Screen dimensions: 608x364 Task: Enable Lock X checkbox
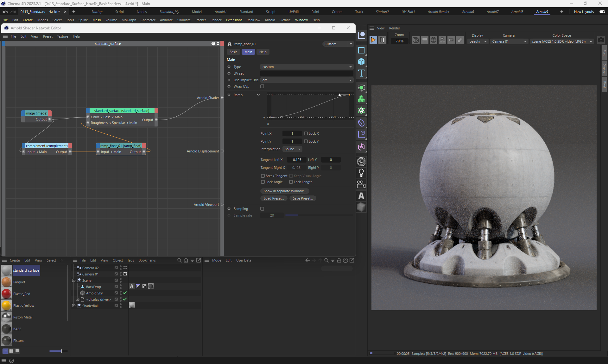tap(306, 133)
